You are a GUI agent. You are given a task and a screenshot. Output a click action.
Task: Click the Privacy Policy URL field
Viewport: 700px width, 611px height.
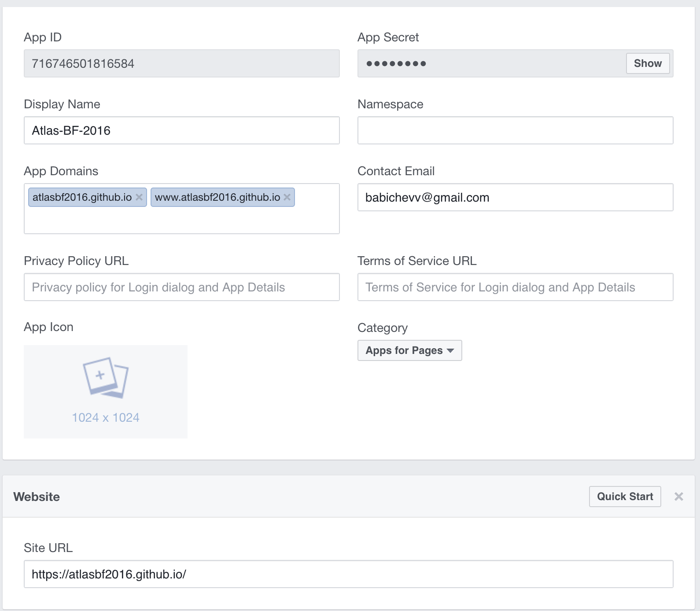[181, 287]
